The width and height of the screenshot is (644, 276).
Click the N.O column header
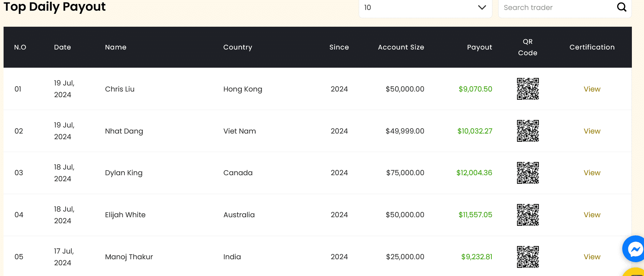pyautogui.click(x=20, y=47)
